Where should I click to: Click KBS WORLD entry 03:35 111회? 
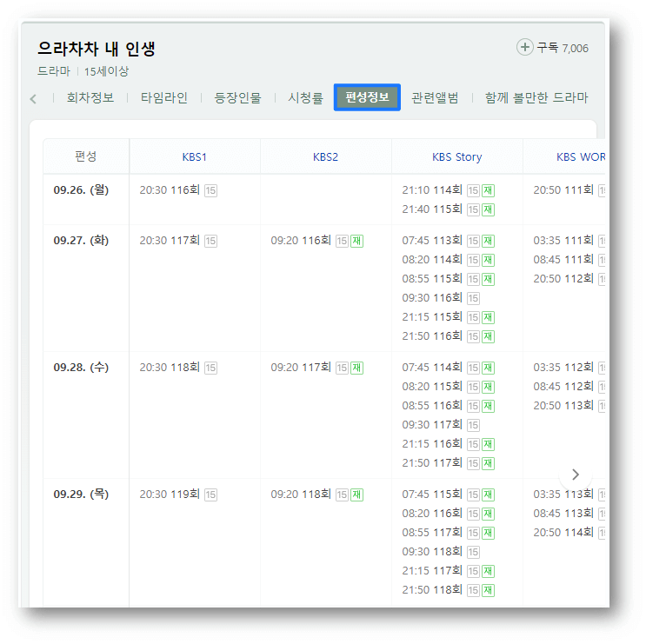pos(563,240)
